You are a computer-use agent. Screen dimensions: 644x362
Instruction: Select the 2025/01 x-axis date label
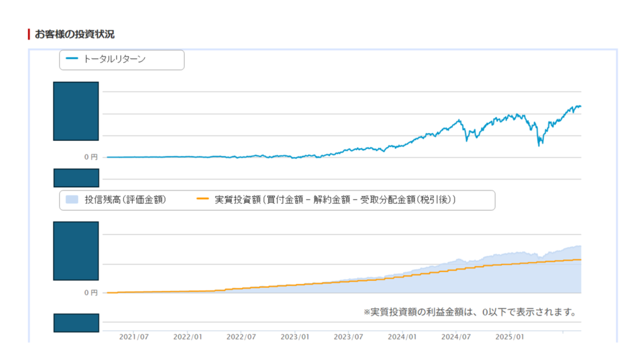pos(510,337)
